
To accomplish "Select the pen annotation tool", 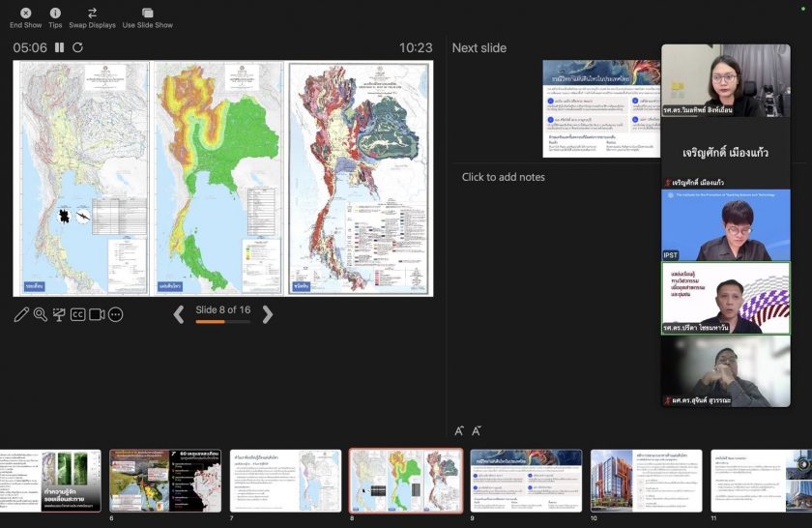I will (x=21, y=314).
